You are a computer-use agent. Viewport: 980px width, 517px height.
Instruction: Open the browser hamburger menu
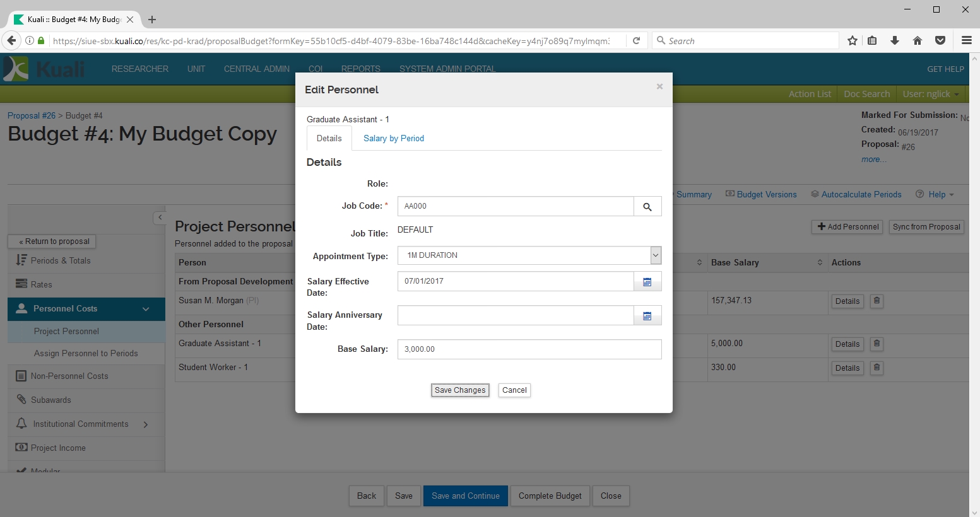pos(966,40)
